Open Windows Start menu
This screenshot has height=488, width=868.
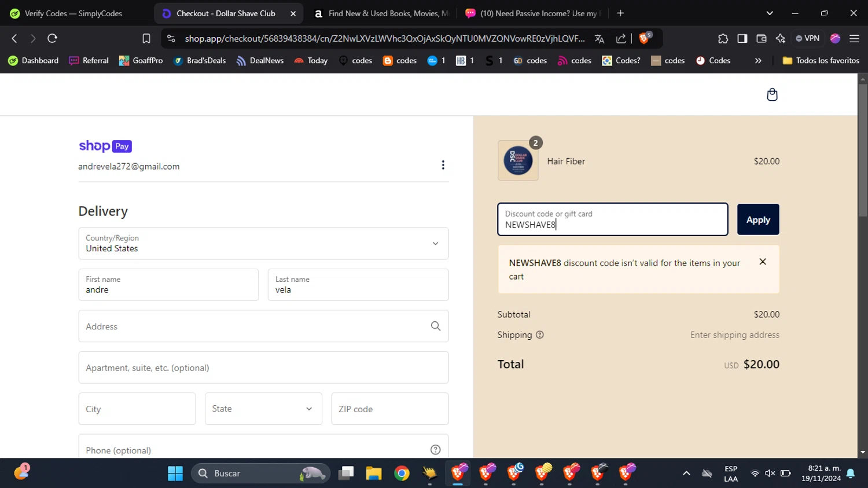point(175,474)
